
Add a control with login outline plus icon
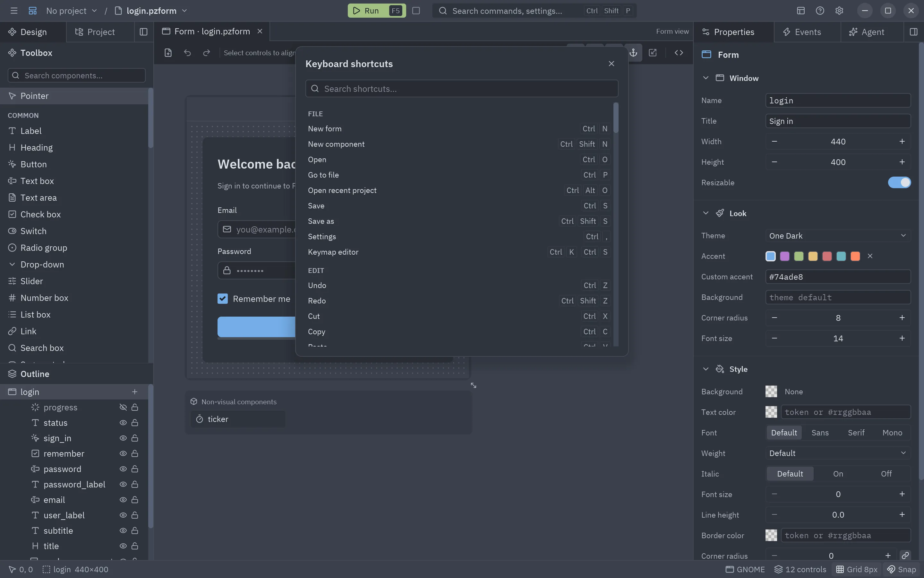(134, 392)
